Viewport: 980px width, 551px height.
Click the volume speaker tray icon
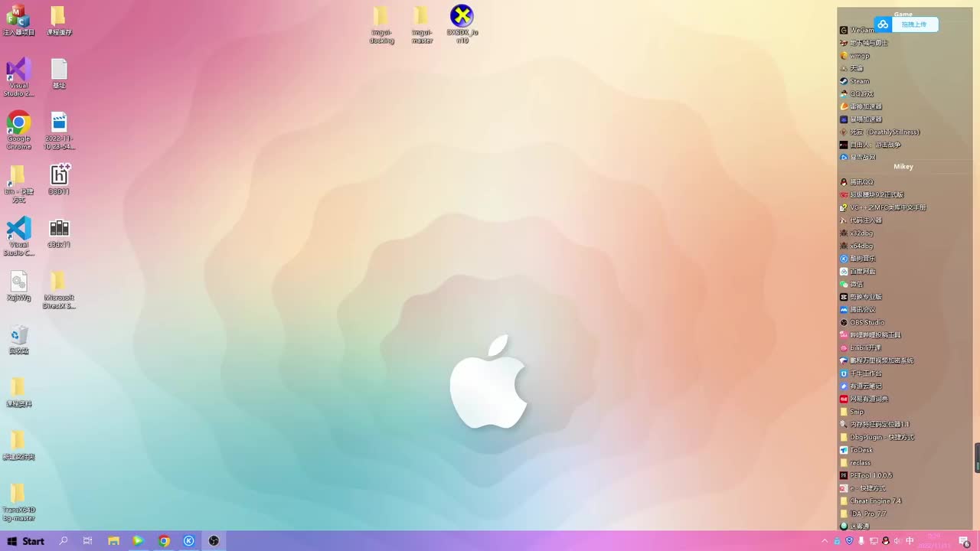pos(897,541)
